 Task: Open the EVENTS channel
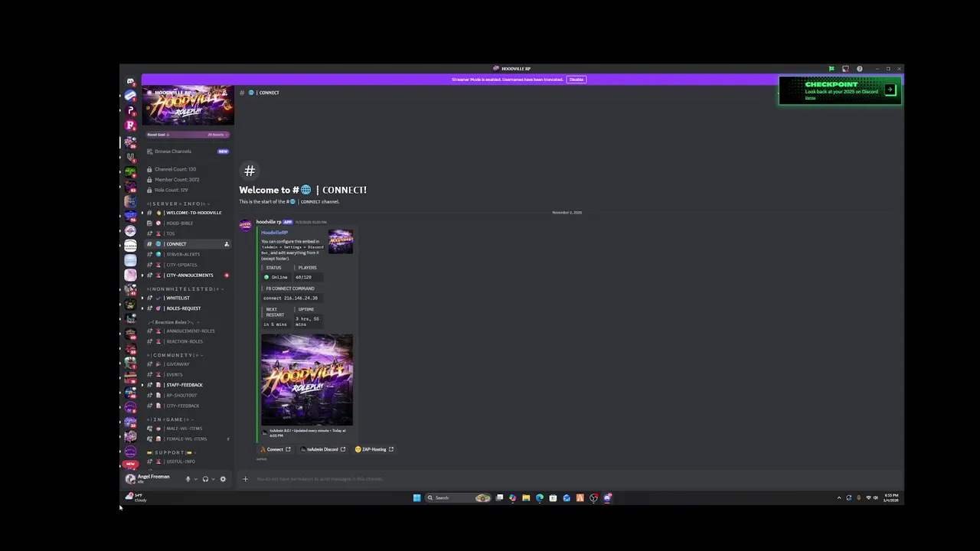click(188, 374)
